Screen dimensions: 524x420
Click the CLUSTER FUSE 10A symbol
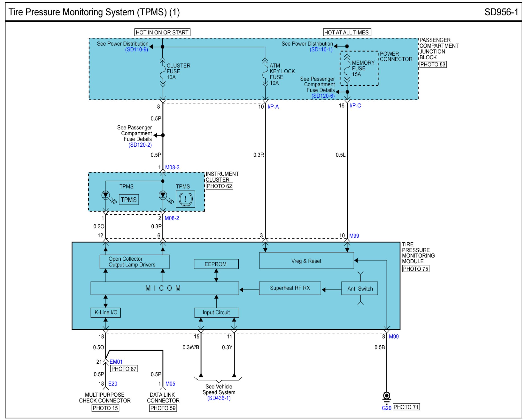tap(163, 72)
